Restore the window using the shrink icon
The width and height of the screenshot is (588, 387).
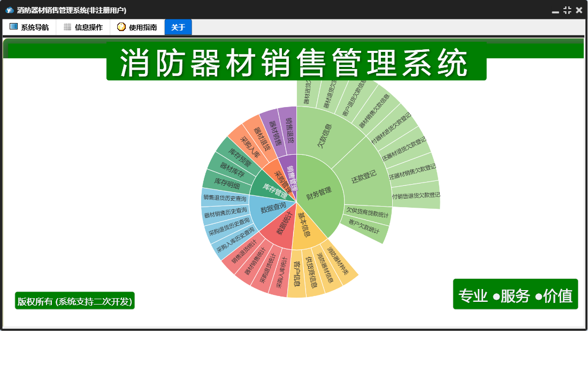click(567, 10)
